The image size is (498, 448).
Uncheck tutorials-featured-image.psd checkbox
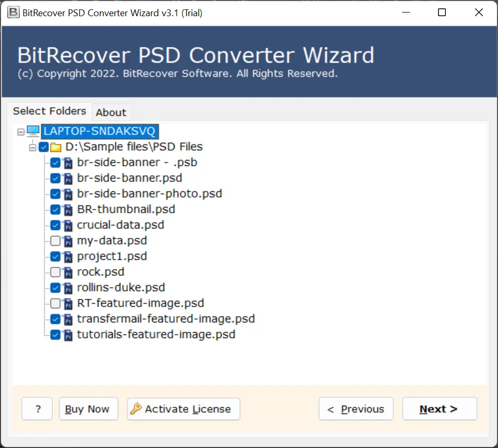[x=55, y=335]
